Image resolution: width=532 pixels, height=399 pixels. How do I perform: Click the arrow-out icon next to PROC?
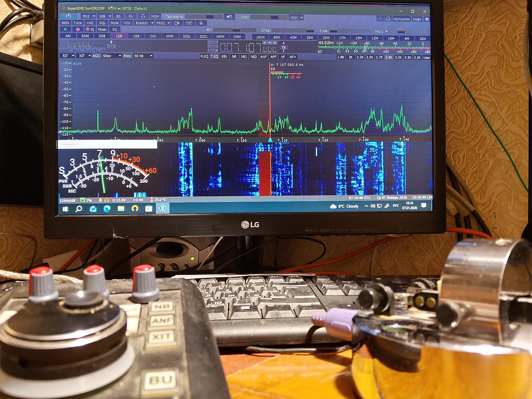177,23
